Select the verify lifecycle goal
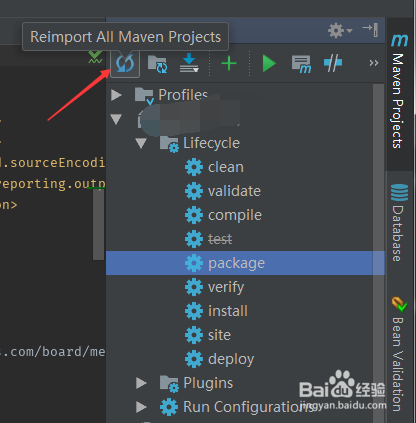 (x=245, y=287)
